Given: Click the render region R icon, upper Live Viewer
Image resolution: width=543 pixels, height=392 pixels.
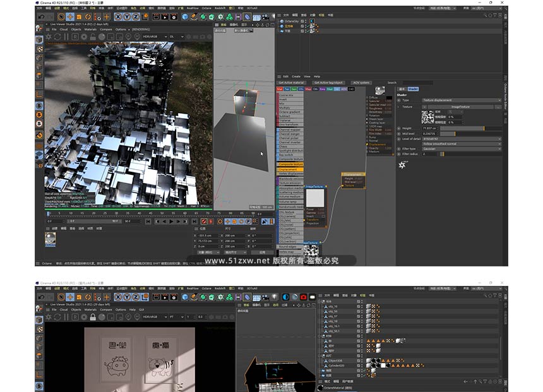Looking at the screenshot, I should (x=75, y=37).
